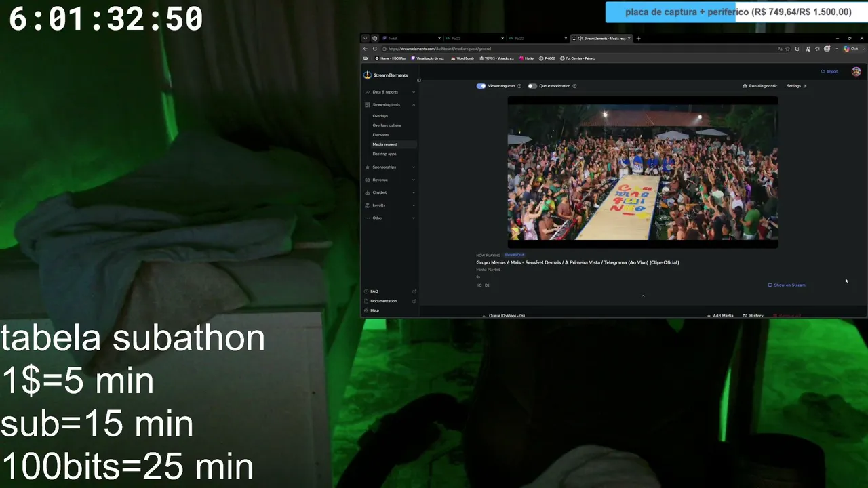Screen dimensions: 868x488
Task: Expand the Chatbot section
Action: point(390,192)
